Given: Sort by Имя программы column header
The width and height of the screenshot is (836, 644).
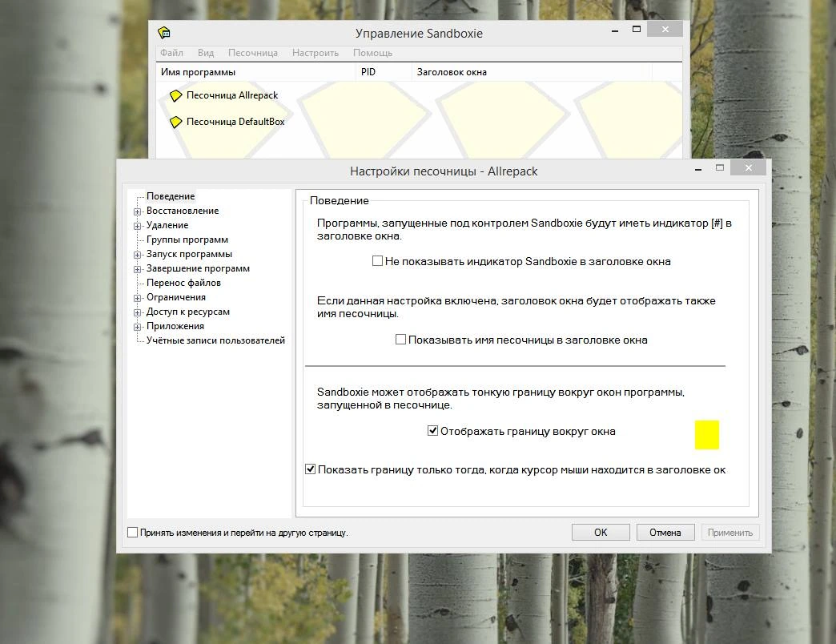Looking at the screenshot, I should [256, 72].
